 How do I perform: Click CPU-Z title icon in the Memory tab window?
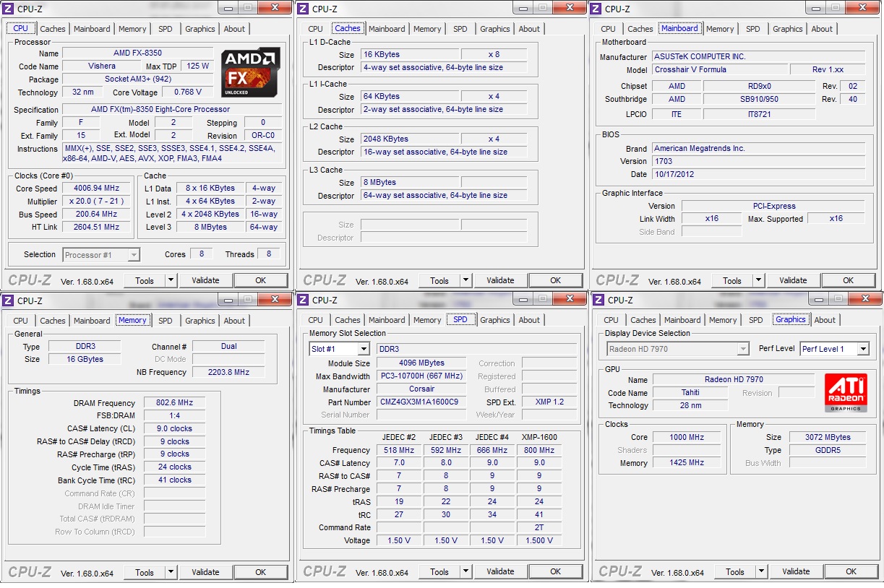pos(9,301)
